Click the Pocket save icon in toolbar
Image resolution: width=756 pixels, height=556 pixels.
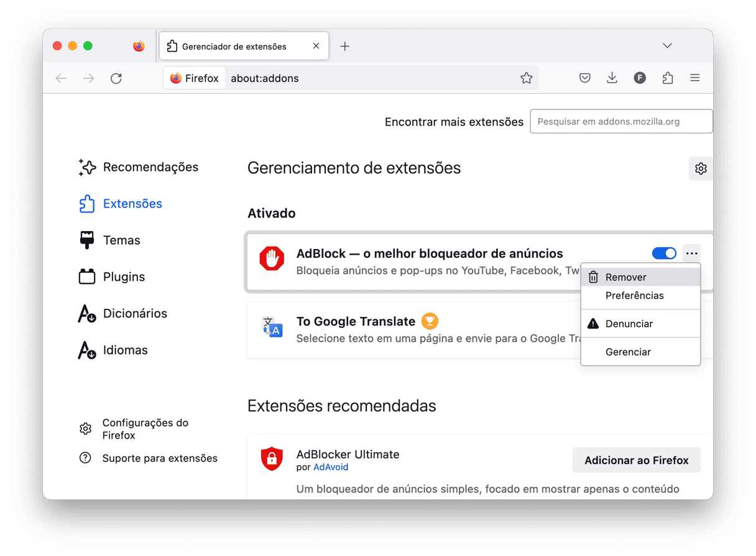click(584, 78)
